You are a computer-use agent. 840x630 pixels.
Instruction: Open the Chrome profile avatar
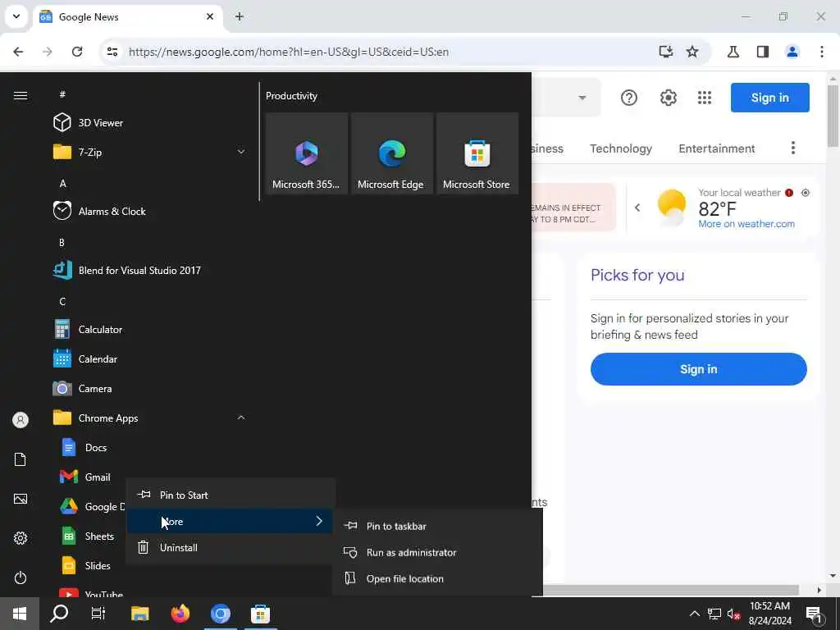pyautogui.click(x=792, y=52)
